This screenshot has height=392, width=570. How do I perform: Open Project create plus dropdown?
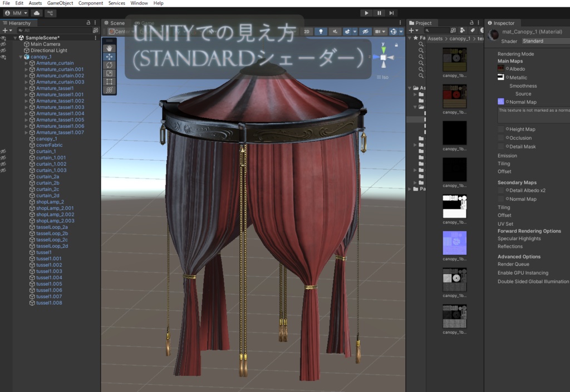(x=414, y=31)
